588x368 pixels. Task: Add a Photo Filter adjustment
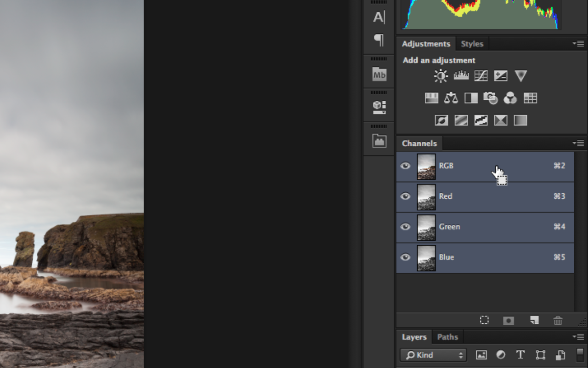491,98
